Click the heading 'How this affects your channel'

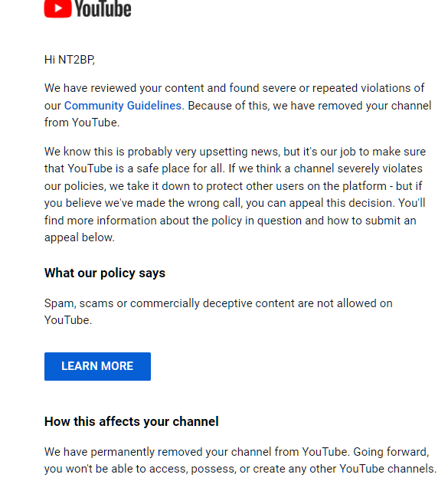click(x=132, y=421)
